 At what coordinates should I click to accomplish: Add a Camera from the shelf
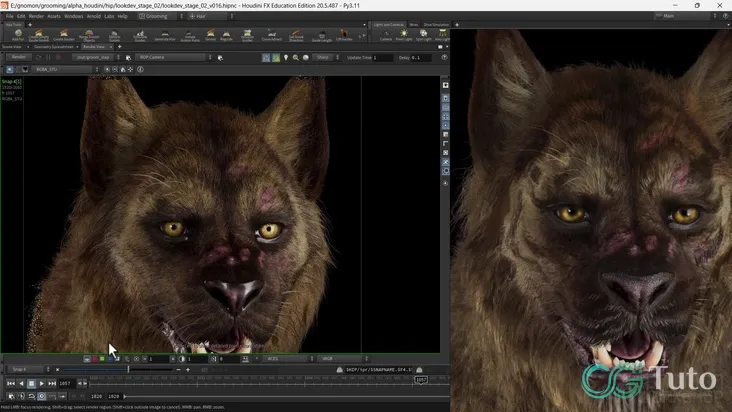point(386,35)
